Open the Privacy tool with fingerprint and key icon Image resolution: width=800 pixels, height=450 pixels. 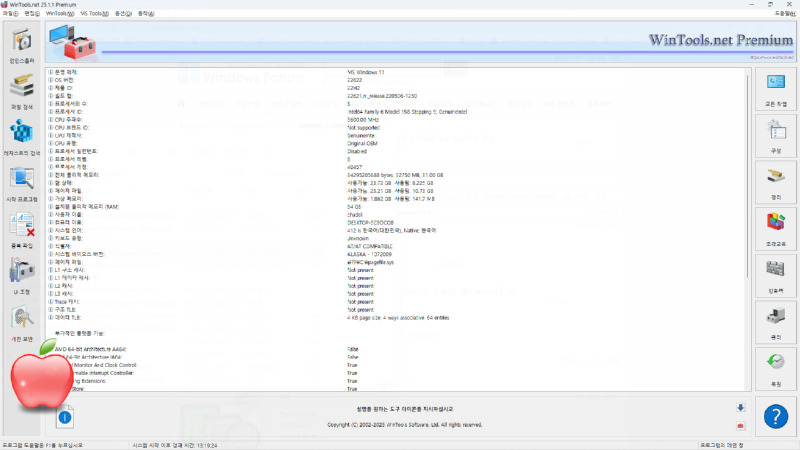(22, 323)
